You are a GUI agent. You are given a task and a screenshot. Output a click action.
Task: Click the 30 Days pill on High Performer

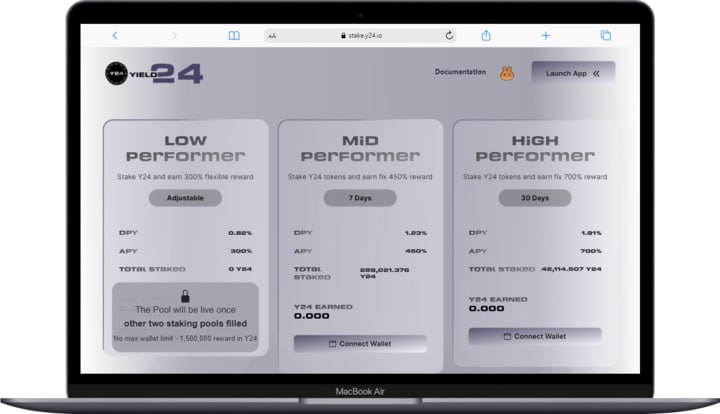point(535,198)
